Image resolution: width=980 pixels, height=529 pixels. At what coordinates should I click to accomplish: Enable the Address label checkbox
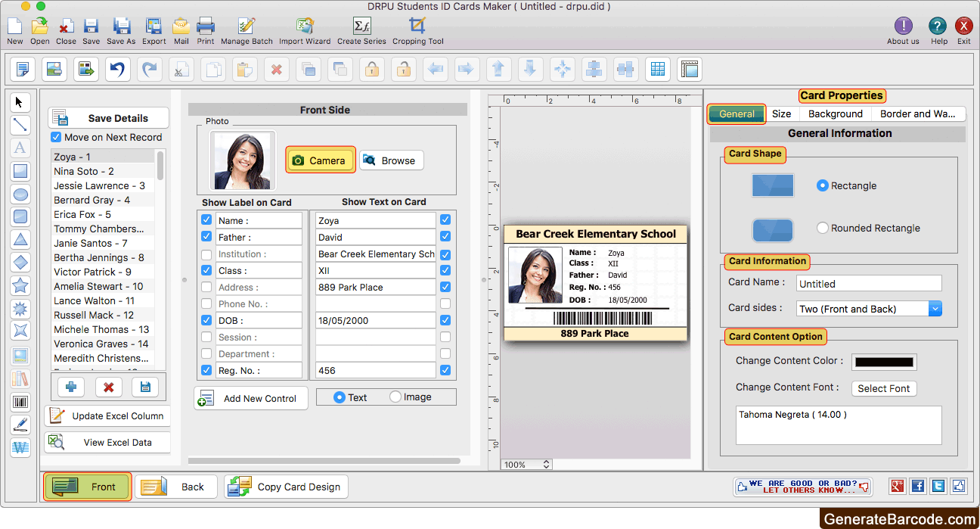pos(206,287)
